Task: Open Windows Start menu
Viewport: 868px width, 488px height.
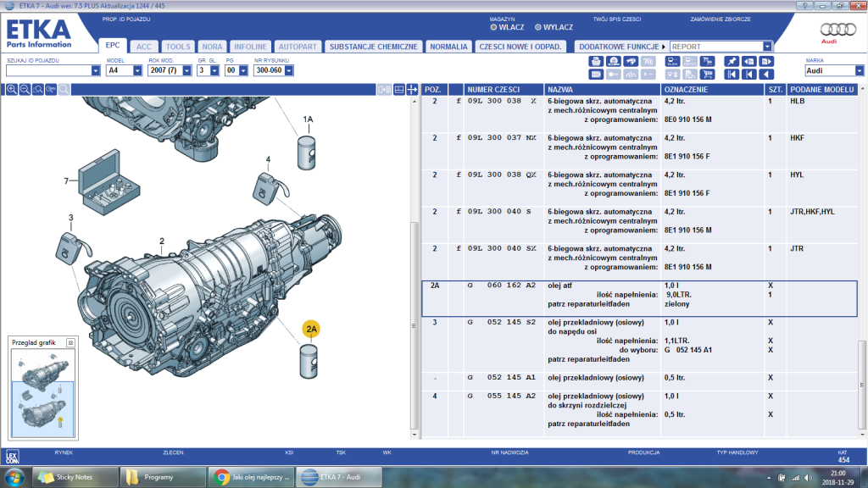Action: coord(14,477)
